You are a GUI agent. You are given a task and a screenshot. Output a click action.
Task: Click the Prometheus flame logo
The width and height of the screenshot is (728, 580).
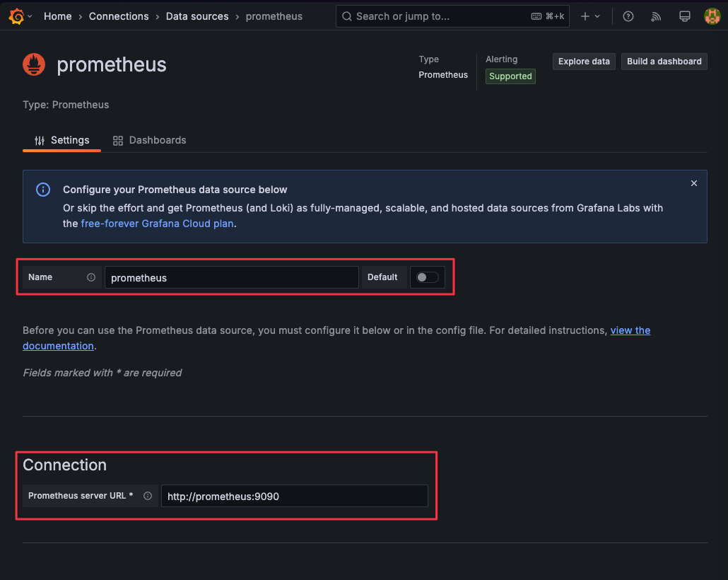click(x=34, y=64)
